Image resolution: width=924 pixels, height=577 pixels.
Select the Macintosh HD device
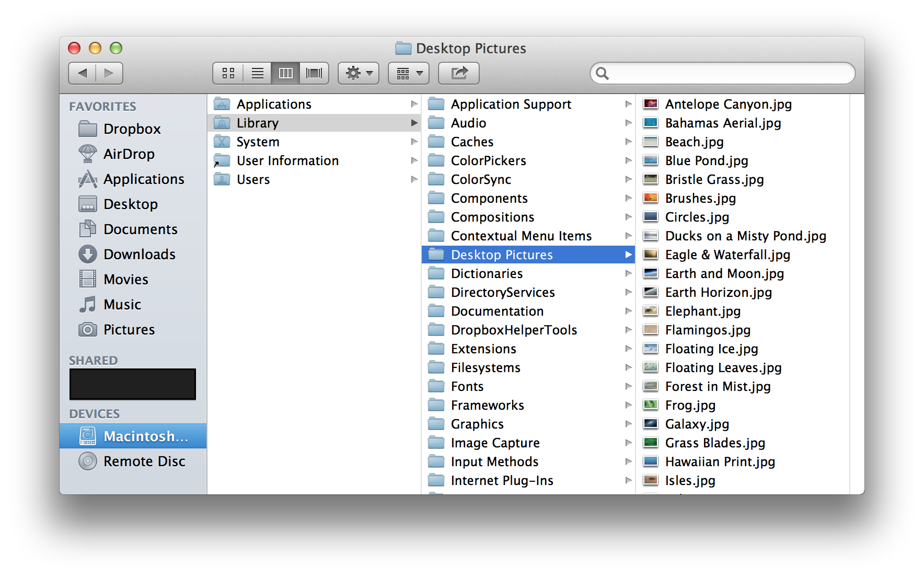(x=133, y=436)
